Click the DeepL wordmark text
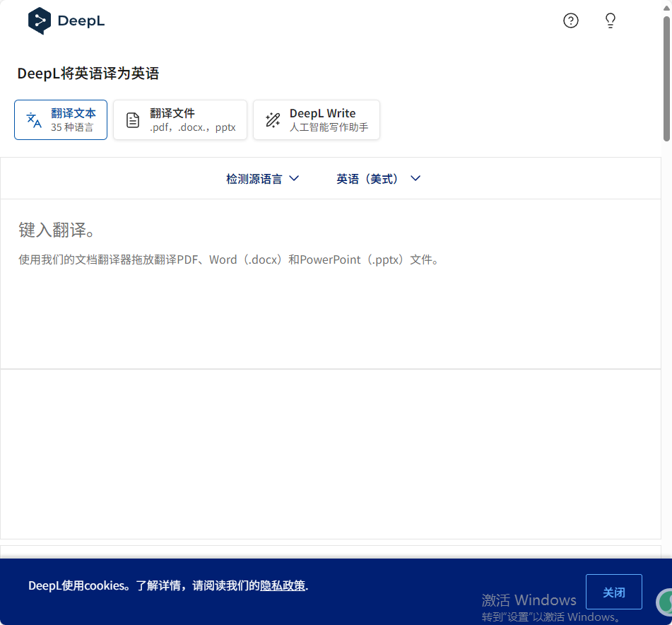 pyautogui.click(x=81, y=21)
